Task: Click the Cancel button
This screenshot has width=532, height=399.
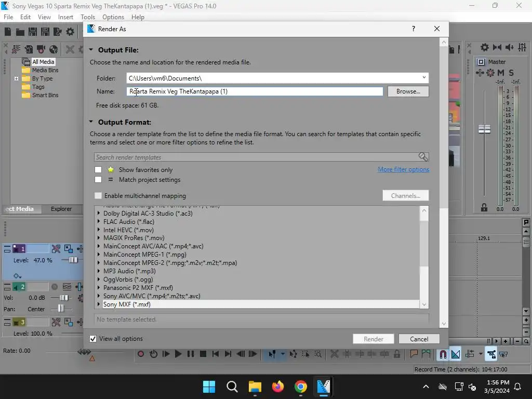Action: coord(419,339)
